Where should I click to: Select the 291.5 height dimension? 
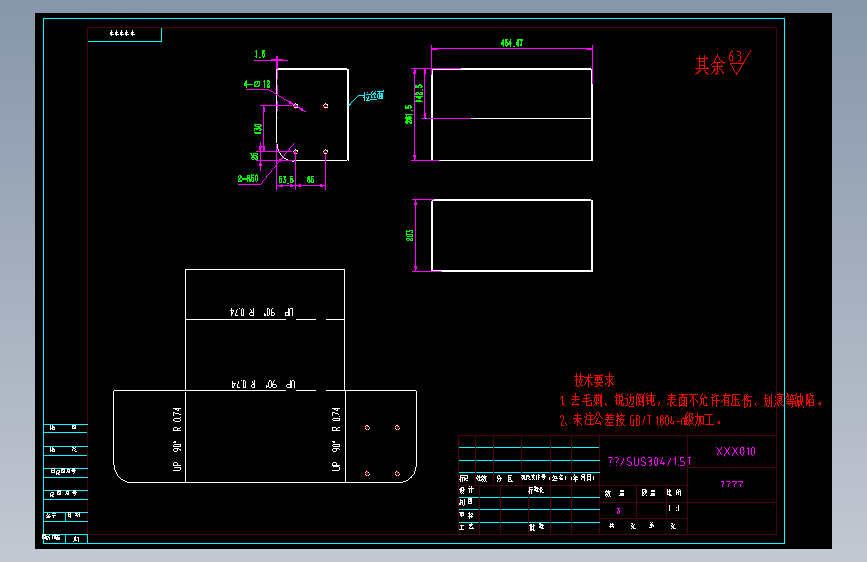pos(409,115)
